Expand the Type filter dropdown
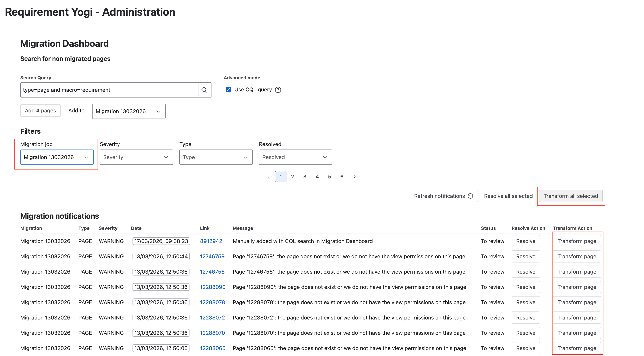644x356 pixels. click(x=216, y=157)
